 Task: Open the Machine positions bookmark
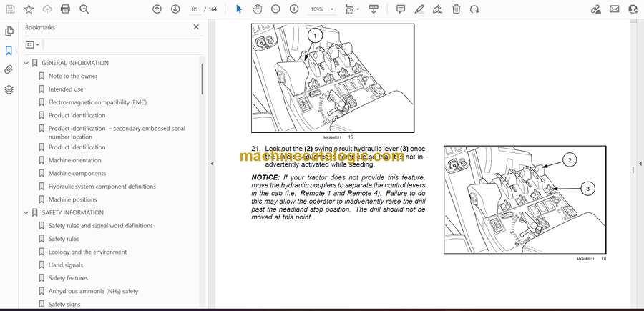tap(73, 199)
